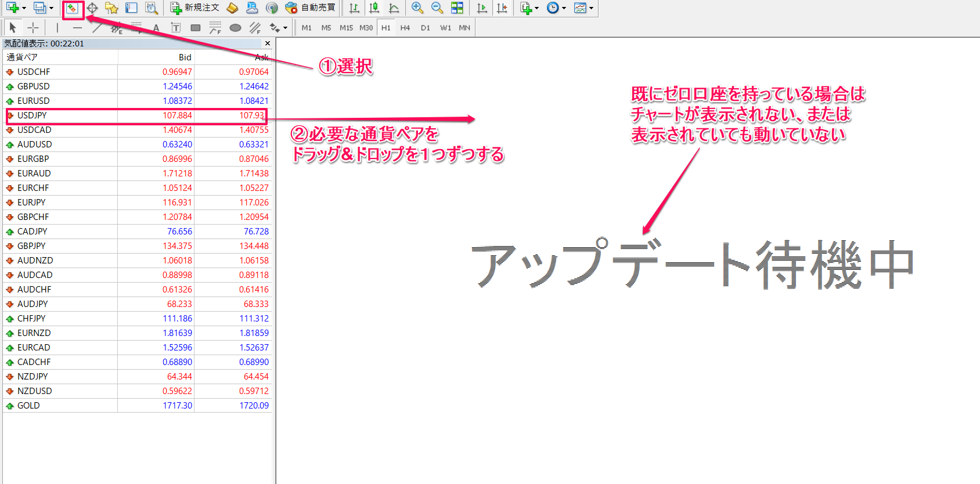Viewport: 980px width, 484px height.
Task: Select the vertical line drawing tool
Action: click(x=57, y=27)
